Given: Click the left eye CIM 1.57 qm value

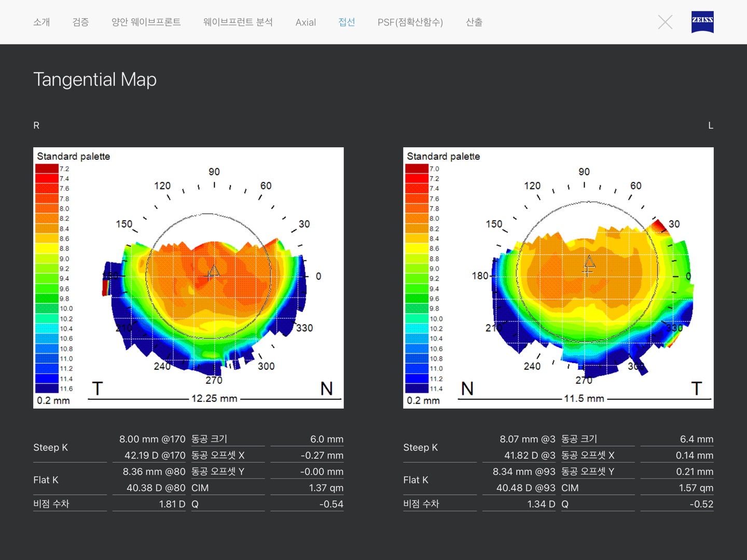Looking at the screenshot, I should click(696, 488).
